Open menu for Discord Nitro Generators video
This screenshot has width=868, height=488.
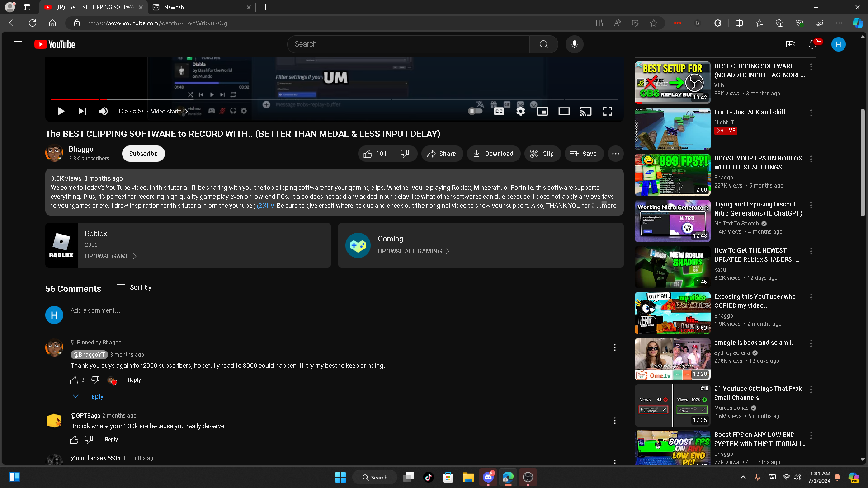point(811,205)
